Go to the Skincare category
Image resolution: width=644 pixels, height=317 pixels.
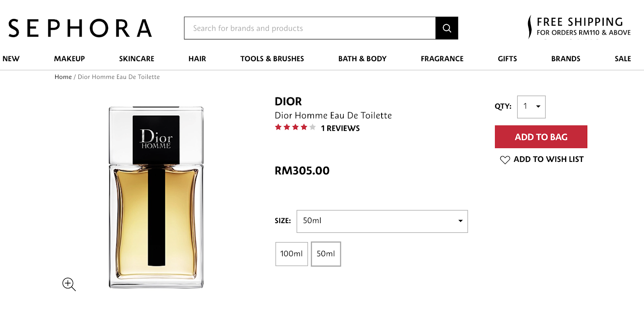pos(136,59)
